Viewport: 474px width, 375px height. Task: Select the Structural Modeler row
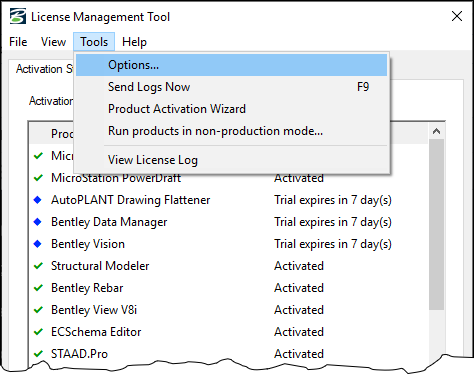click(229, 266)
